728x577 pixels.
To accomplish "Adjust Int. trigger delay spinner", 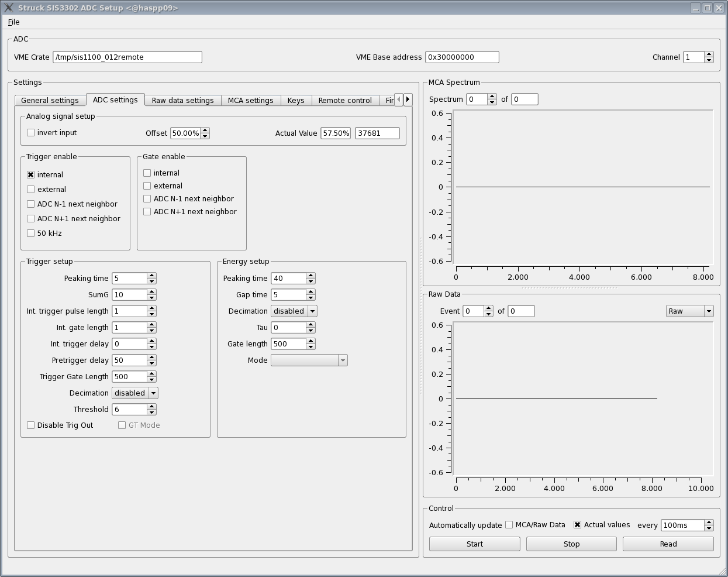I will [x=151, y=344].
